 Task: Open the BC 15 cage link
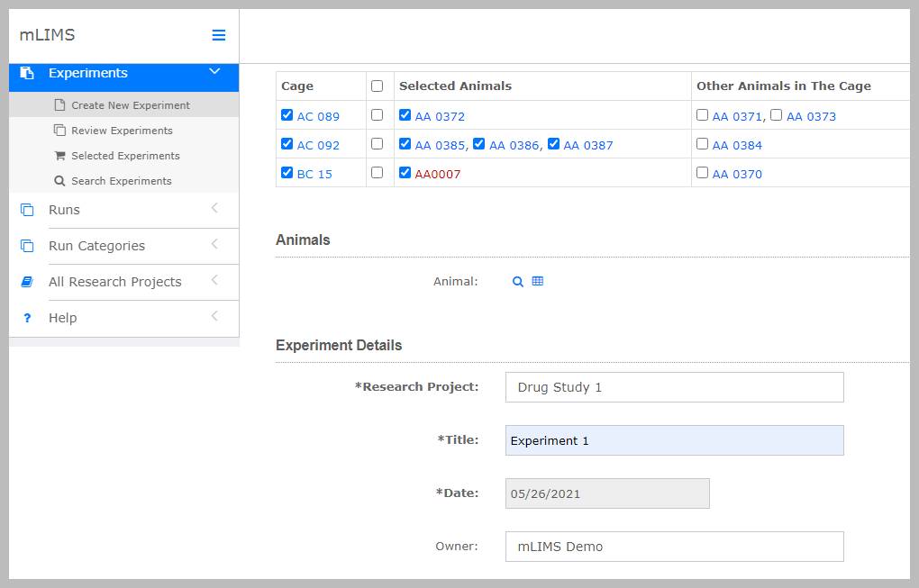[x=314, y=174]
